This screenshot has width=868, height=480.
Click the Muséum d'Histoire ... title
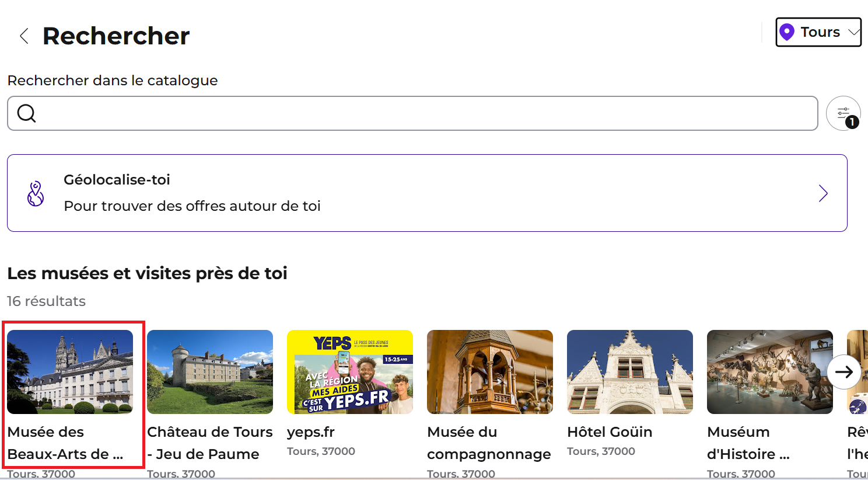(x=748, y=443)
